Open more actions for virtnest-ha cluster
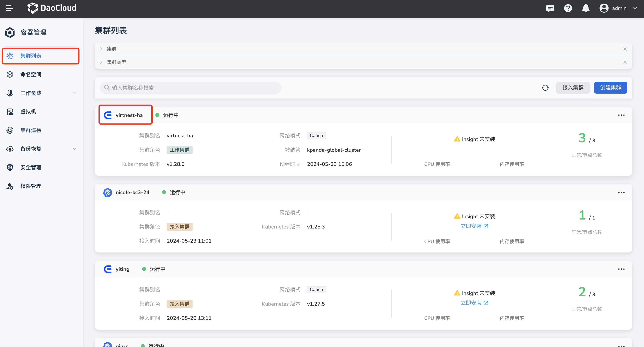The width and height of the screenshot is (644, 347). 621,115
